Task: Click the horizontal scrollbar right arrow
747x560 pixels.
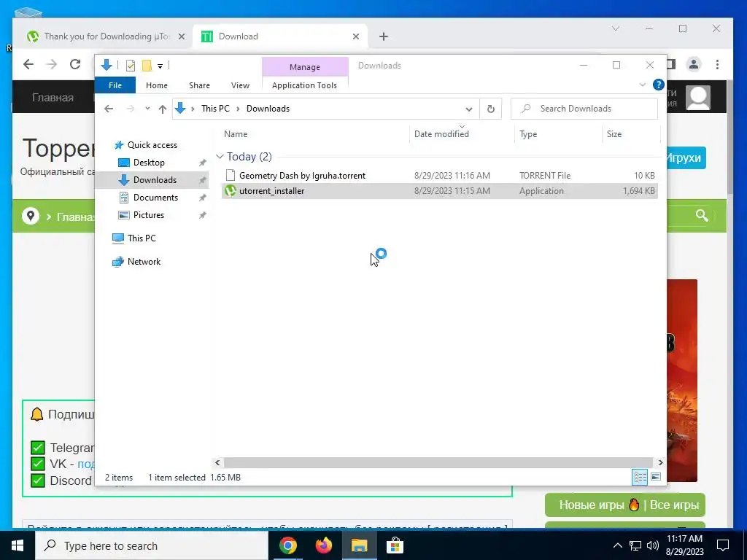Action: click(x=660, y=462)
